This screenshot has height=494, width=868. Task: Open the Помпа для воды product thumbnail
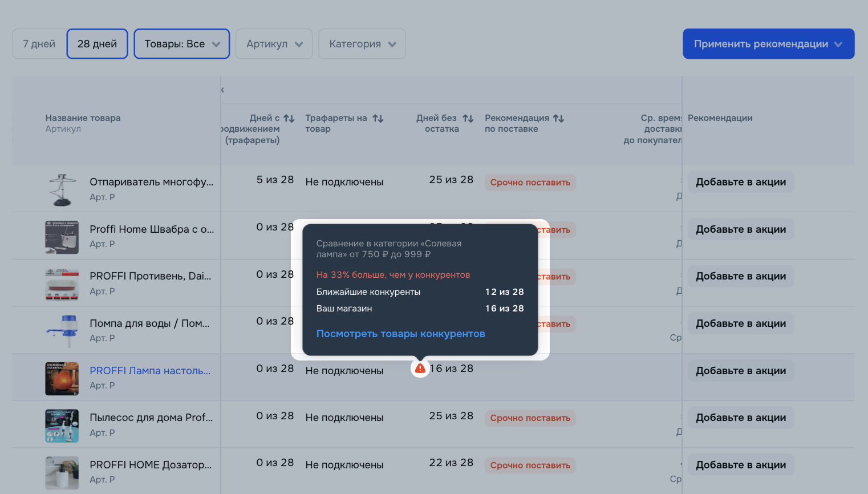[x=62, y=331]
